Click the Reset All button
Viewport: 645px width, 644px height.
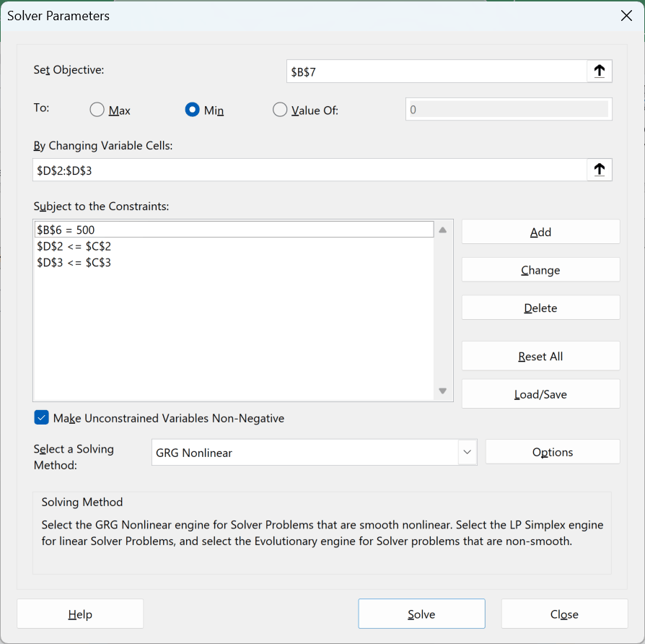tap(540, 356)
